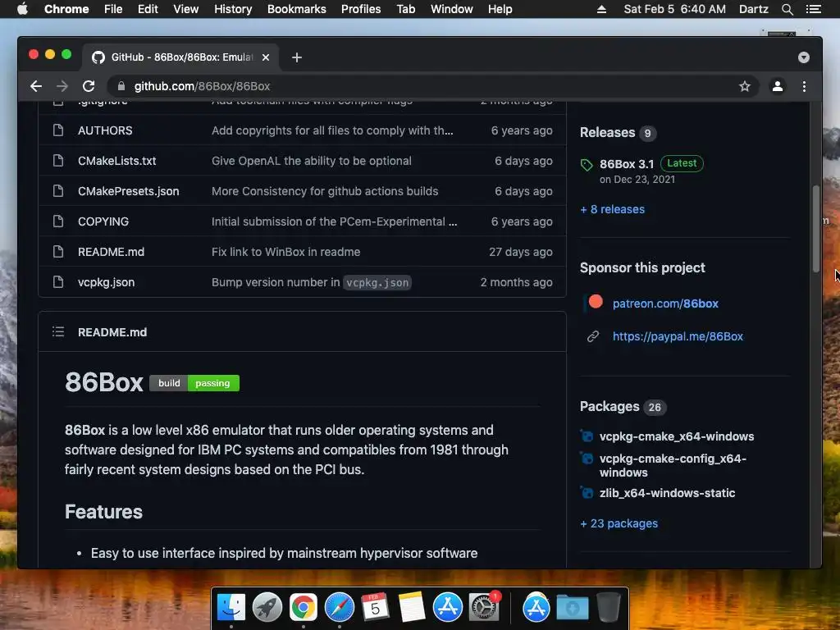Open the 86Box 3.1 latest release
This screenshot has width=840, height=630.
pos(627,164)
